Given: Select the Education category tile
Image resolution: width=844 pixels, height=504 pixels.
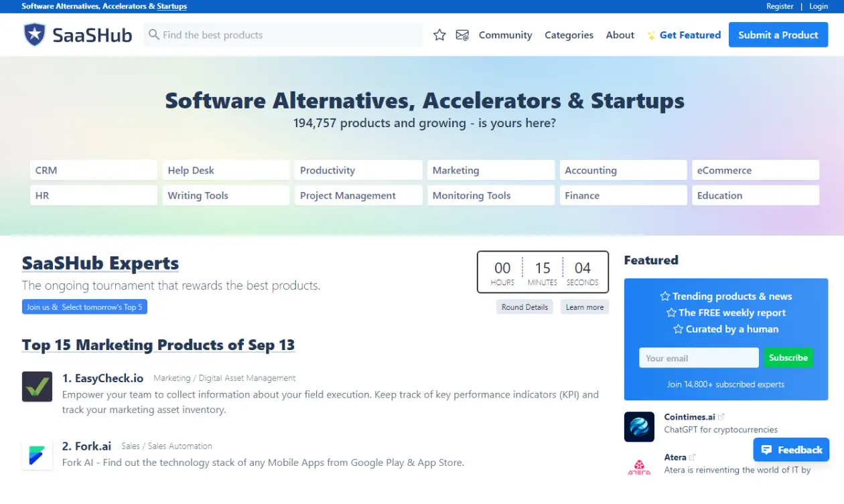Looking at the screenshot, I should pyautogui.click(x=756, y=195).
